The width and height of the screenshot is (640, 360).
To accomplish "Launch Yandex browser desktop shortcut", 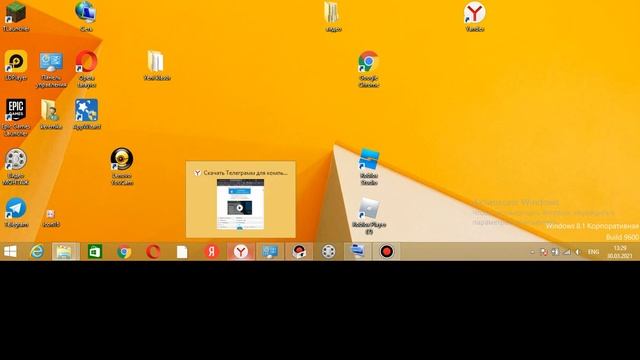I will [x=475, y=17].
